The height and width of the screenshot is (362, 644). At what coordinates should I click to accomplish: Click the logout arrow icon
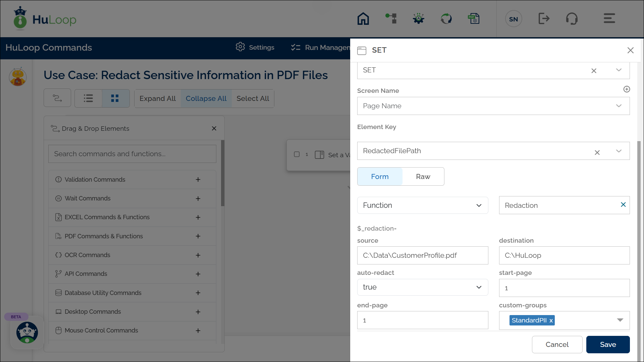click(544, 19)
